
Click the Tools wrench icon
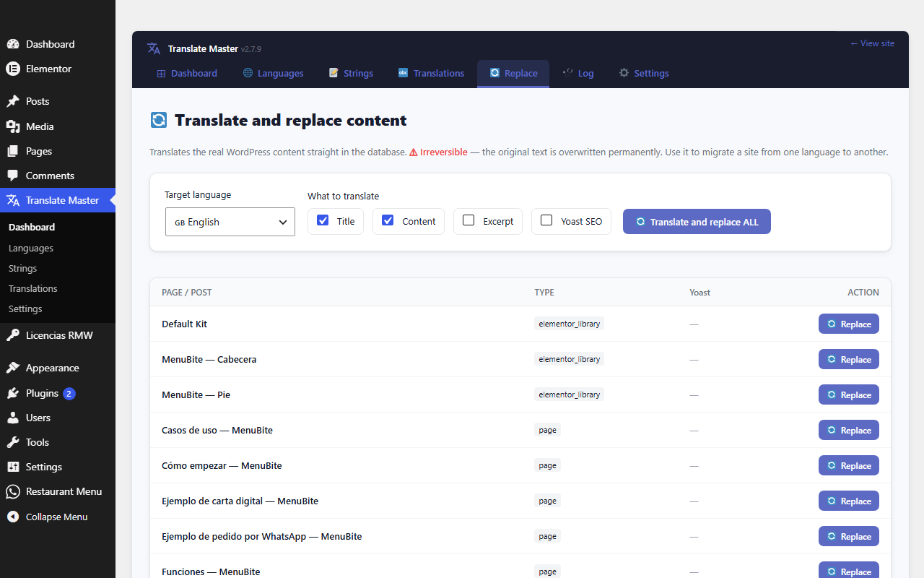click(x=13, y=442)
